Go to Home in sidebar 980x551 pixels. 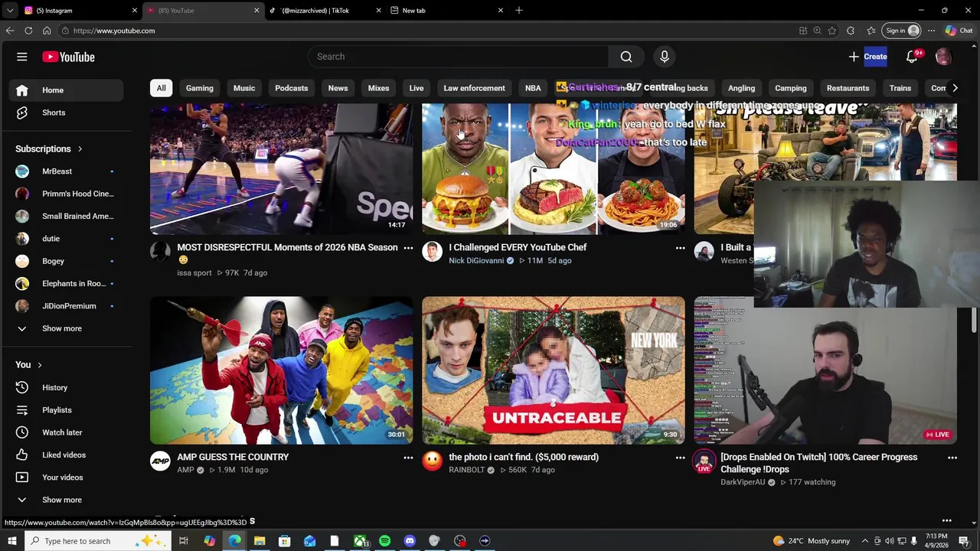[66, 90]
